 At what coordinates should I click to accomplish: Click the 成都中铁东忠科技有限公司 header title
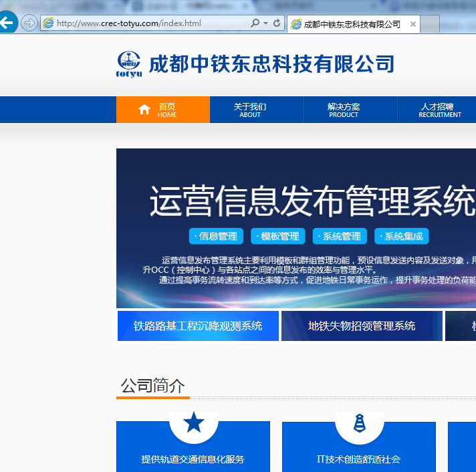pos(271,64)
